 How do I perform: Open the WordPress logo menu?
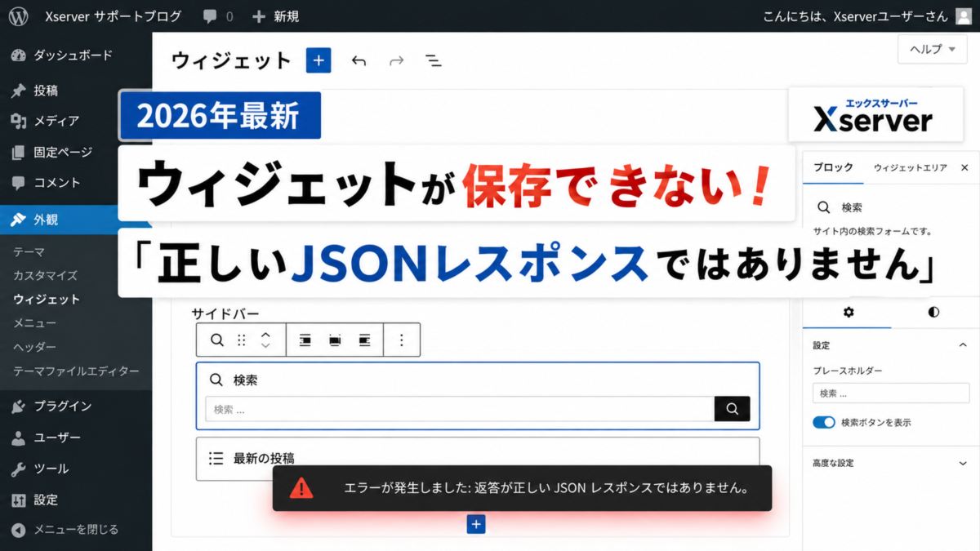[x=19, y=16]
